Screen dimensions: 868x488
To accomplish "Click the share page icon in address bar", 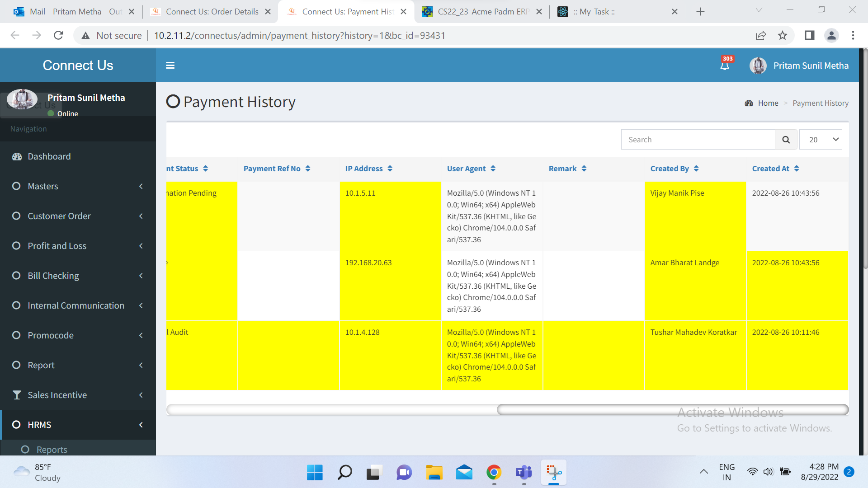I will 761,35.
